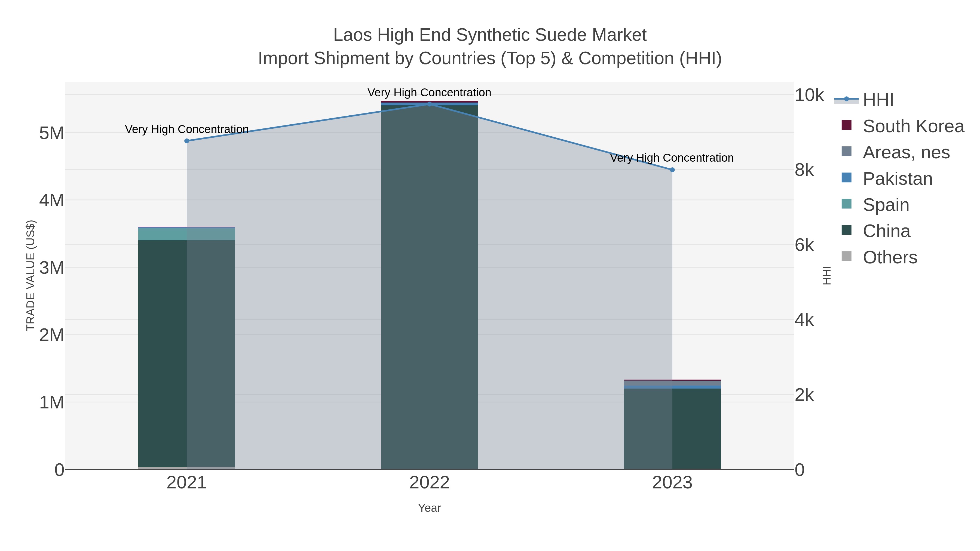Viewport: 980px width, 551px height.
Task: Click the 2023 Very High Concentration annotation
Action: click(672, 158)
